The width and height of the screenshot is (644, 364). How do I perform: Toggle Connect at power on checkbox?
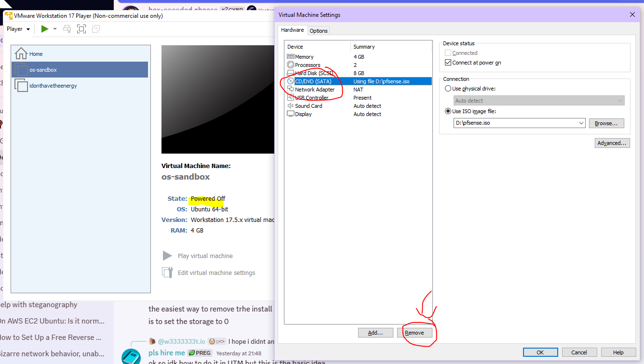(x=448, y=63)
